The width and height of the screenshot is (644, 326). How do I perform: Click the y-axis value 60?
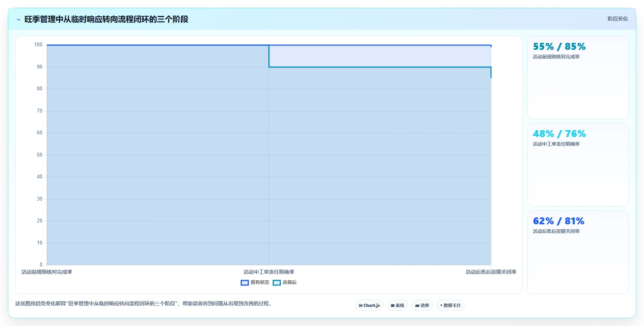[x=39, y=133]
